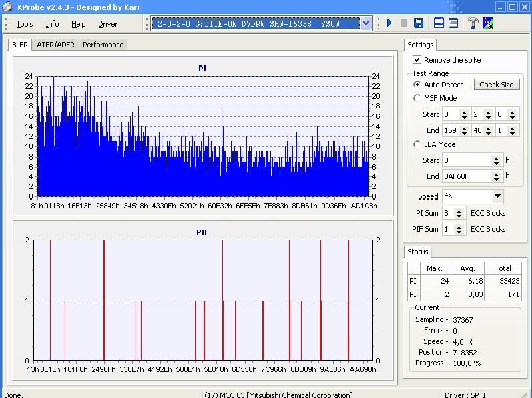Image resolution: width=532 pixels, height=398 pixels.
Task: Click the Max. column header in Status table
Action: tap(435, 268)
